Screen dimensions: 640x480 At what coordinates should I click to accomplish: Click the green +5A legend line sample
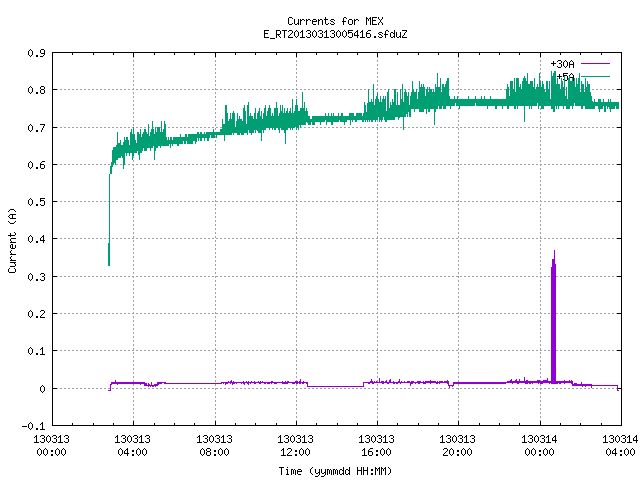point(595,76)
